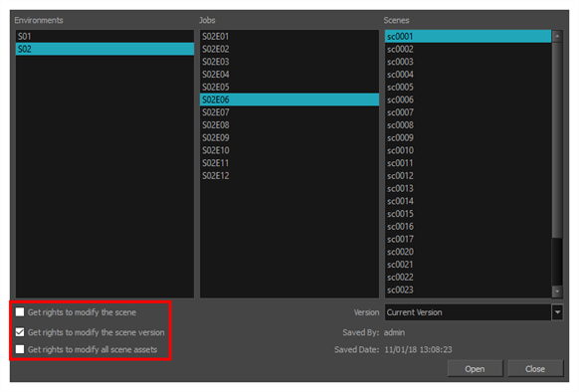The height and width of the screenshot is (392, 579).
Task: Select scene sc0010
Action: 469,150
